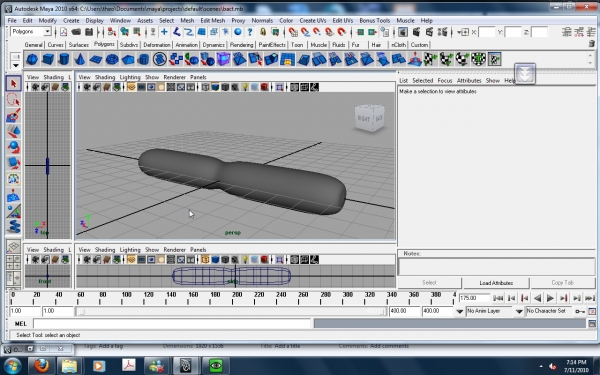Toggle textured display in perspective panel toolbar

(235, 87)
